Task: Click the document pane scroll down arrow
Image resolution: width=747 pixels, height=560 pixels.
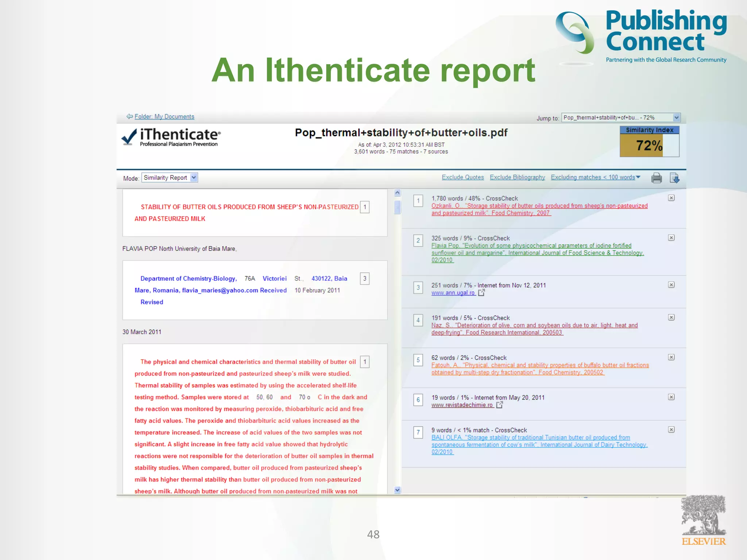Action: 398,490
